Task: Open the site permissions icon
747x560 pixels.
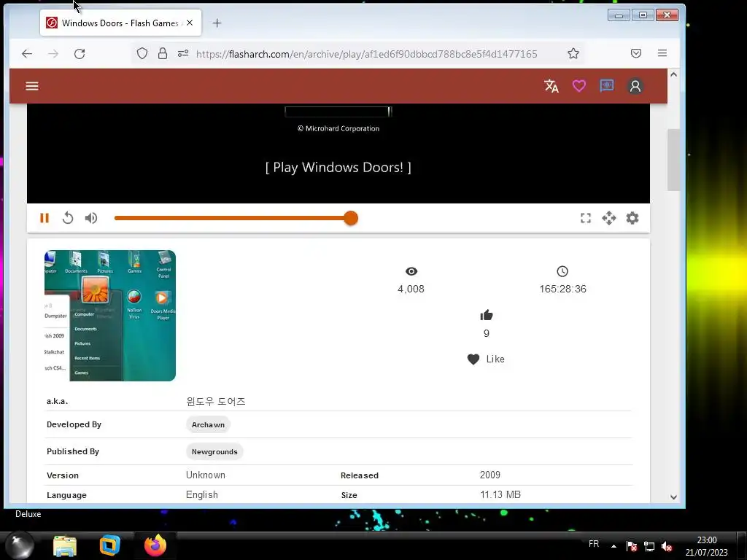Action: (183, 53)
